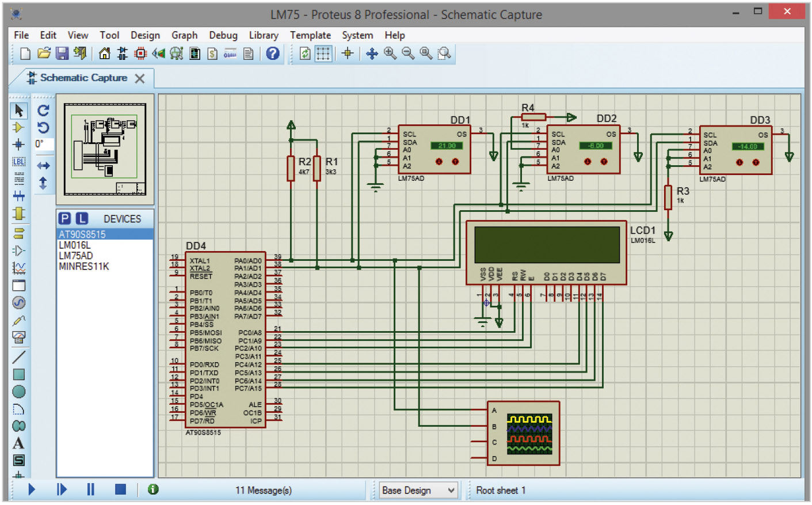The width and height of the screenshot is (812, 505).
Task: Select the 2D Circle drawing tool
Action: coord(19,392)
